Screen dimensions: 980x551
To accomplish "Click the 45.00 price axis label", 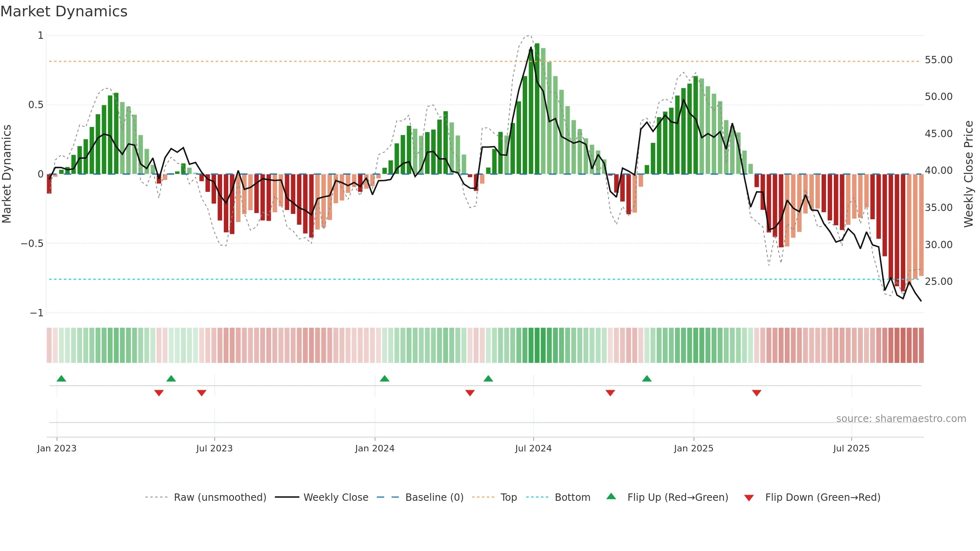I will pyautogui.click(x=939, y=134).
